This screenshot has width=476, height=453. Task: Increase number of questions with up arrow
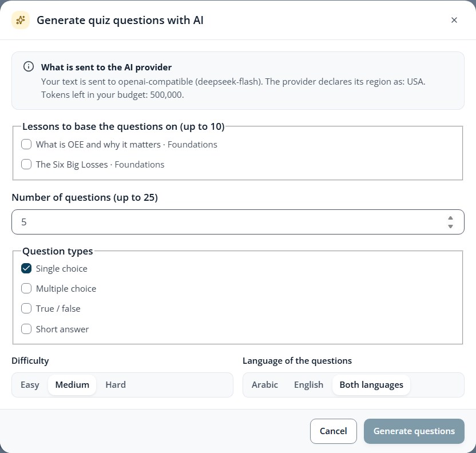(450, 218)
